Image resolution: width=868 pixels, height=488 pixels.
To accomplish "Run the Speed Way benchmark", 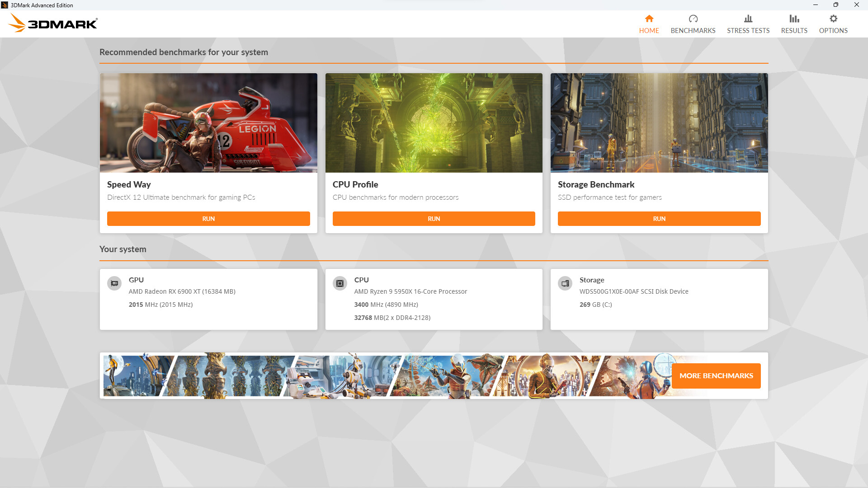I will tap(208, 219).
